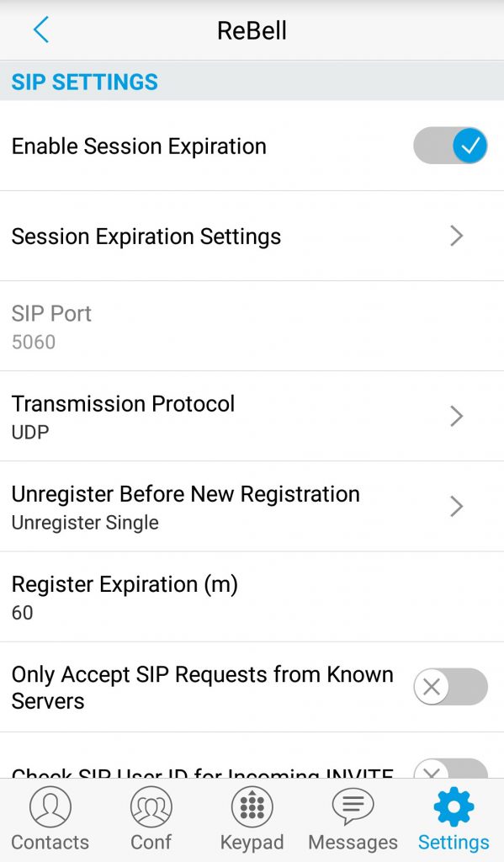The height and width of the screenshot is (862, 504).
Task: Select the Settings gear icon
Action: [x=454, y=806]
